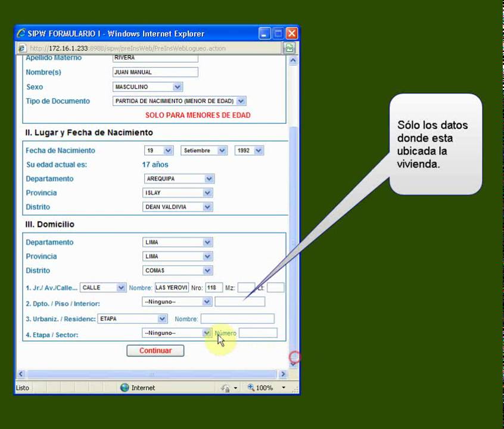Open the Domicilio Provincia dropdown showing LIMA
Viewport: 504px width, 429px height.
point(178,257)
